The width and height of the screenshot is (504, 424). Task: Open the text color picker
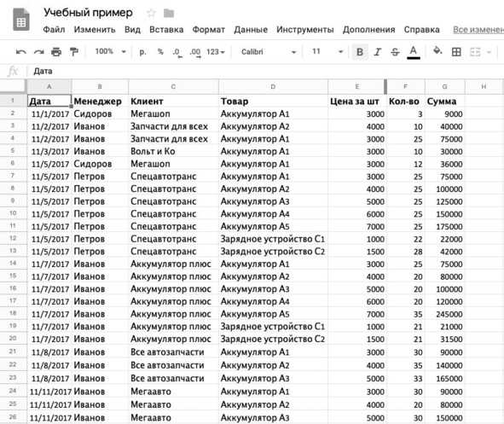click(x=414, y=52)
